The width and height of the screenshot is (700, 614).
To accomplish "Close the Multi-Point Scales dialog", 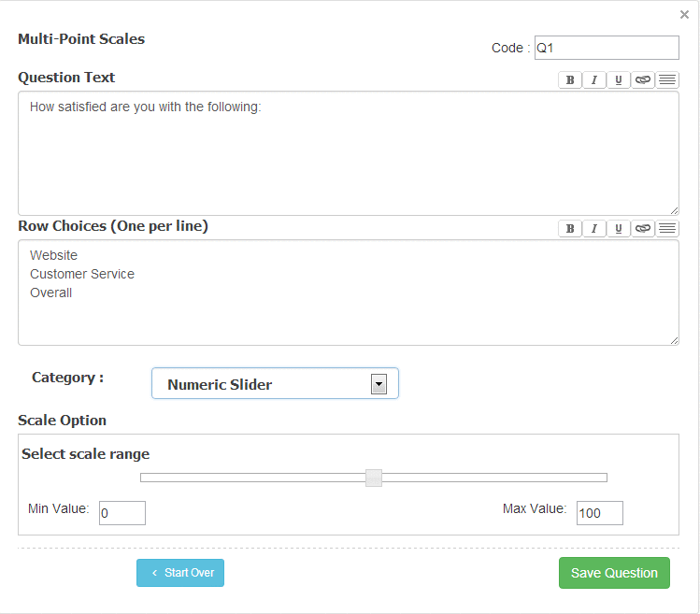I will [685, 15].
